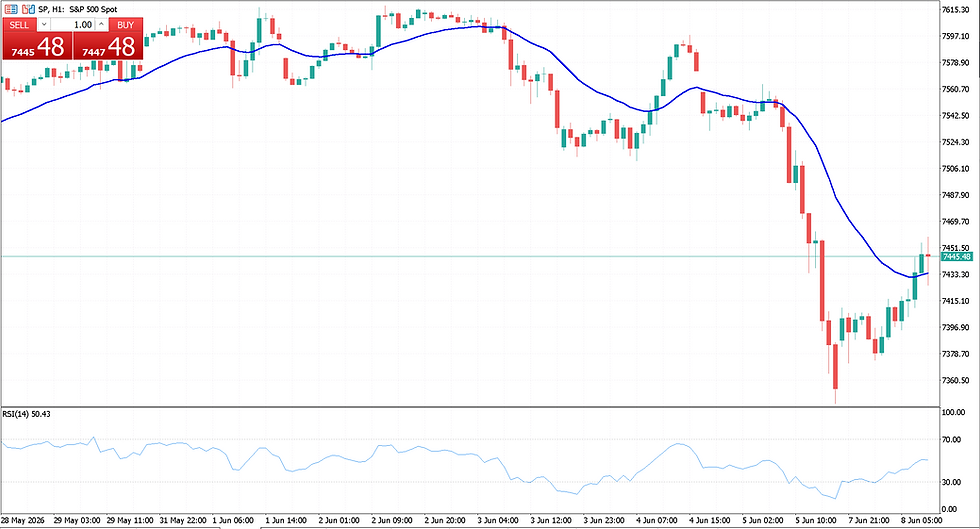Click the 7360.50 price axis label
980x529 pixels.
pyautogui.click(x=956, y=380)
